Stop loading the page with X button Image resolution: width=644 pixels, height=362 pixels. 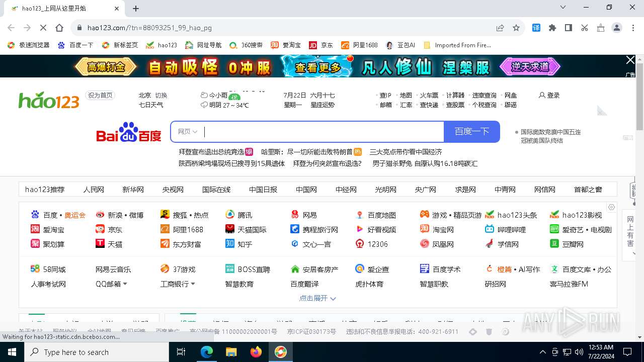43,28
